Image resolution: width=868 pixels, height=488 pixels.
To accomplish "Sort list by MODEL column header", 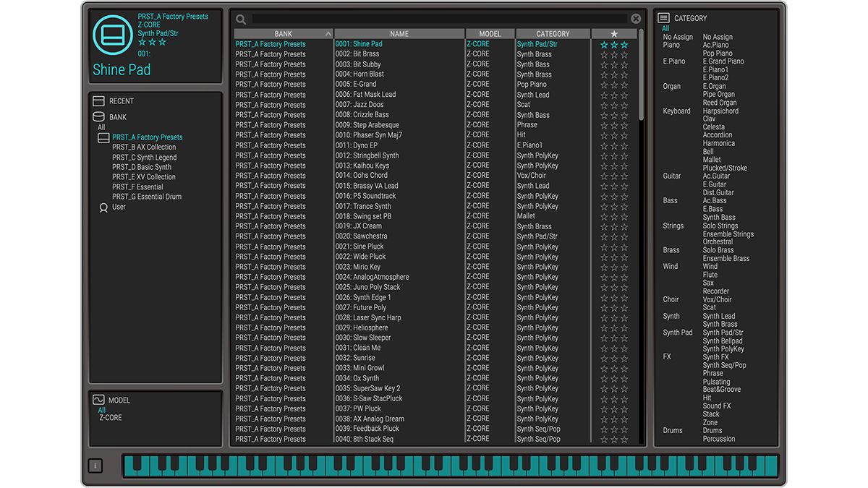I will (490, 34).
